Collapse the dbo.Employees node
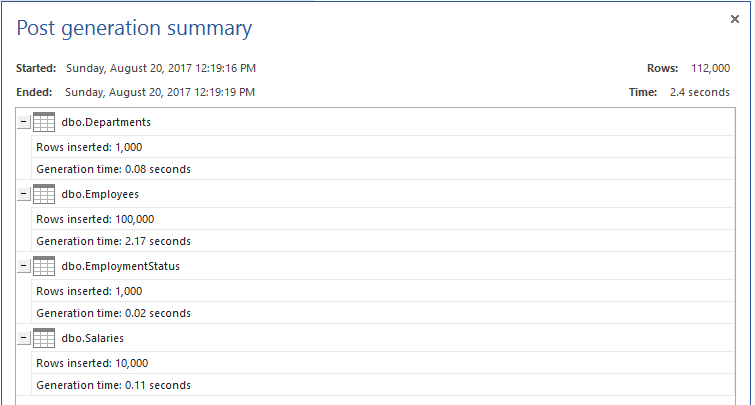The width and height of the screenshot is (755, 405). [x=24, y=195]
